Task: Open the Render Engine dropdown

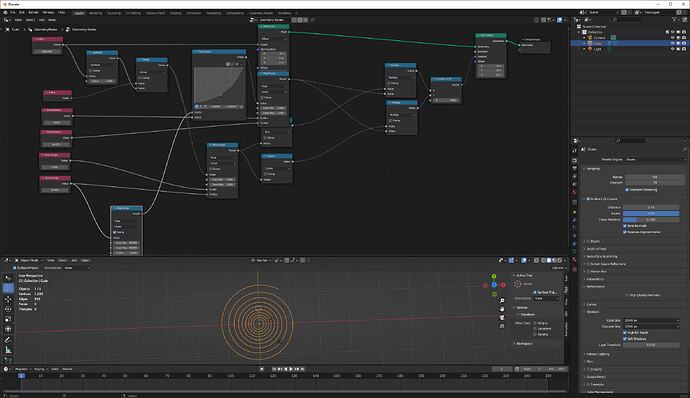Action: 655,159
